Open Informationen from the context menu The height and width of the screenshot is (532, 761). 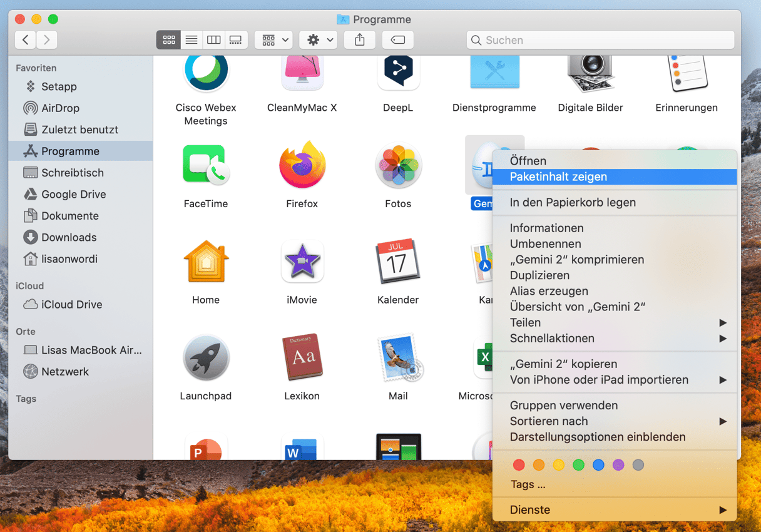pyautogui.click(x=615, y=228)
